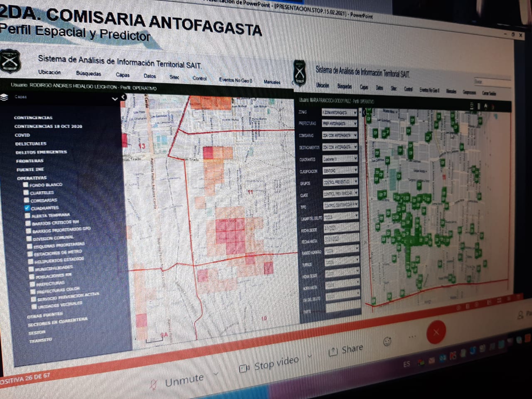Screen dimensions: 532x399
Task: Open Ubicación menu in left SAIT panel
Action: (x=49, y=72)
